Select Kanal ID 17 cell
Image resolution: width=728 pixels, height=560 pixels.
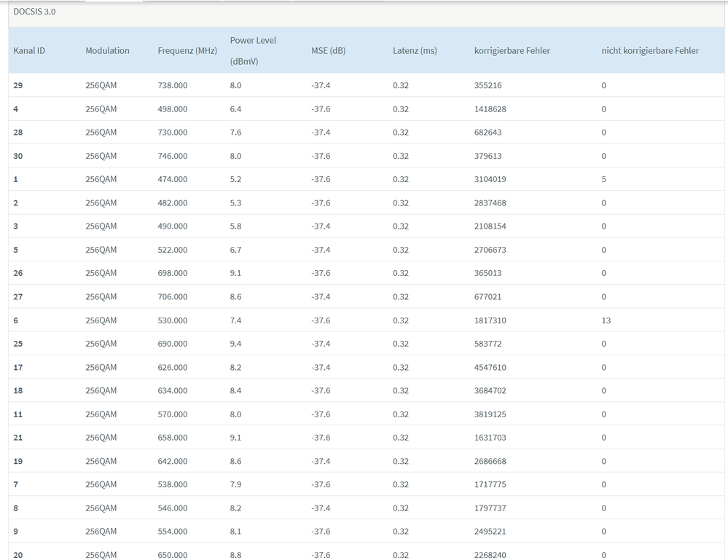pos(18,367)
